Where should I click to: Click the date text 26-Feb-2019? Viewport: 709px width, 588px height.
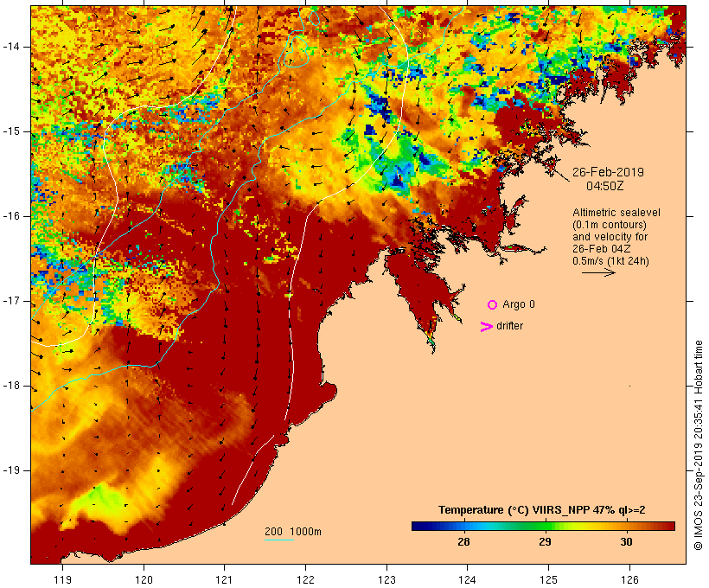coord(608,172)
